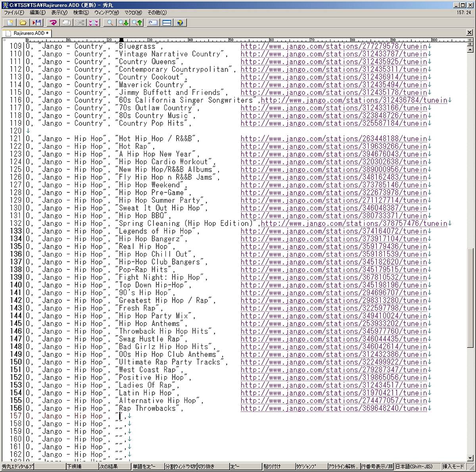
Task: Create a new file with the toolbar icon
Action: 10,23
